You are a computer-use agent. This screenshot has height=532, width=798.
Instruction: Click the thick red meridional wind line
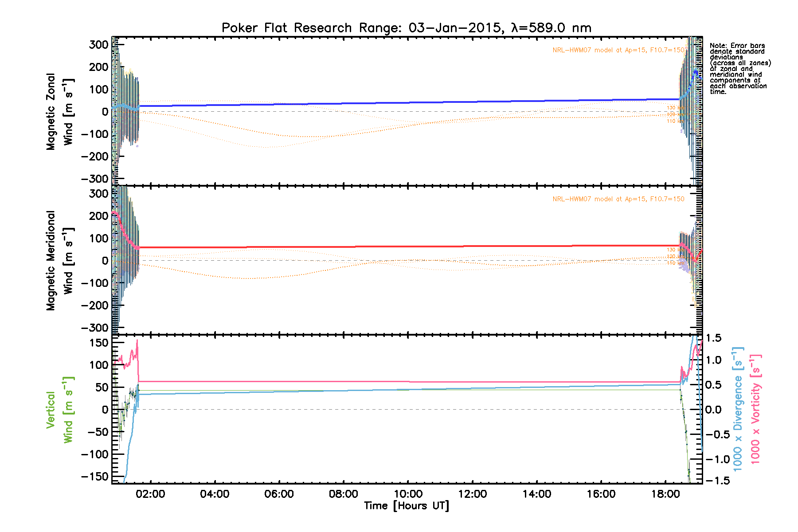(408, 246)
